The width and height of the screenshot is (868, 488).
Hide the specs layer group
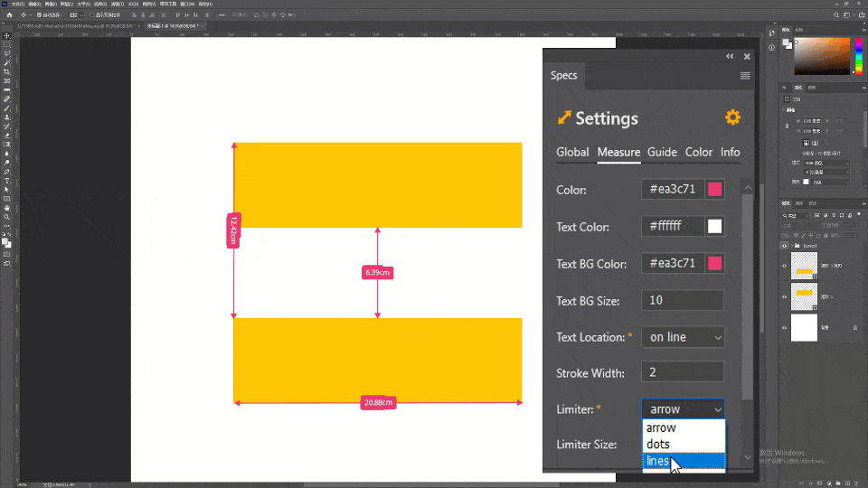click(x=784, y=246)
